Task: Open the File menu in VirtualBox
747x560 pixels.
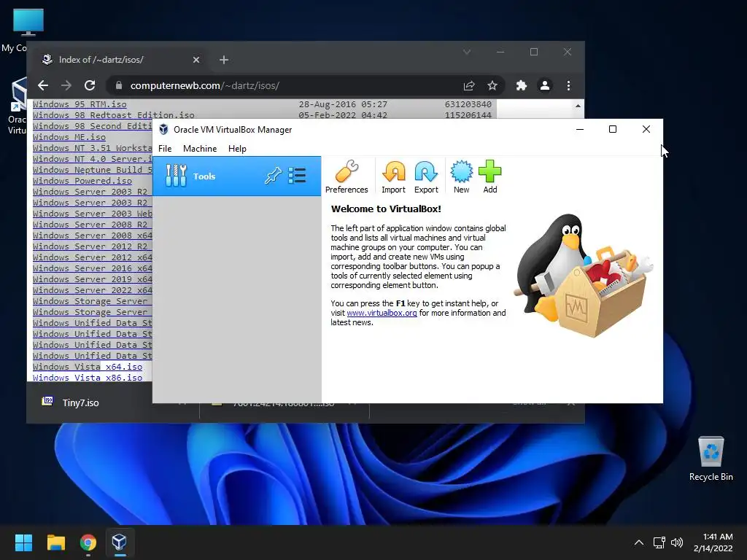Action: tap(165, 149)
